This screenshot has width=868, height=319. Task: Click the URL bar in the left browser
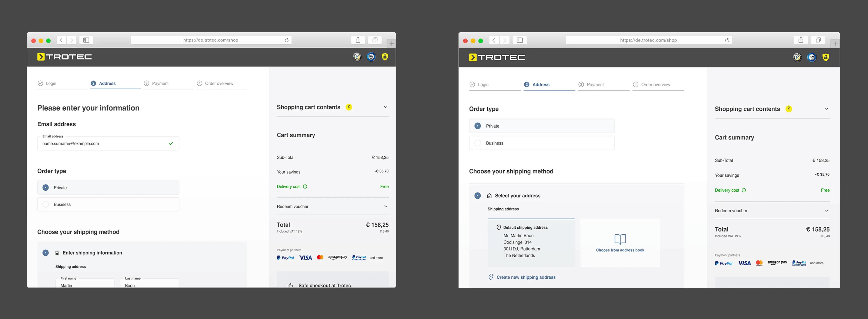point(211,40)
